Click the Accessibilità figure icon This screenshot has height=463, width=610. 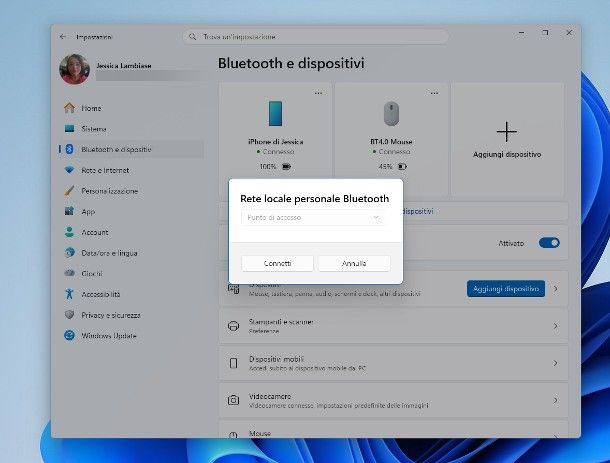coord(70,294)
